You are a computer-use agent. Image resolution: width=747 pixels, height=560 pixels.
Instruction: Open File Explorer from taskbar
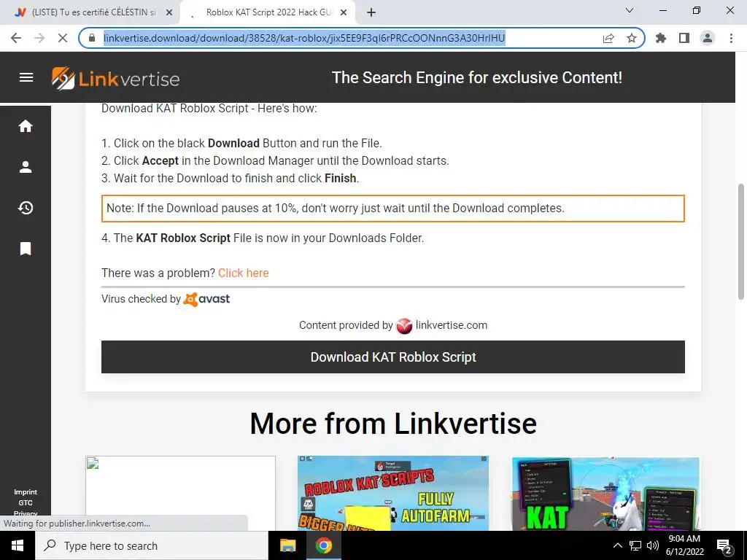point(287,545)
